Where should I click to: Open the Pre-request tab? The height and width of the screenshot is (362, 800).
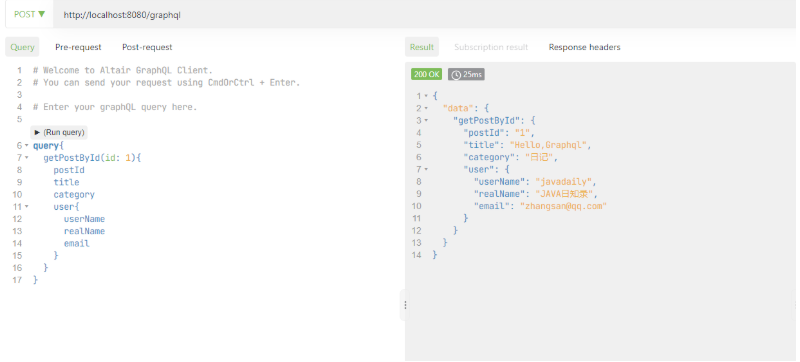[x=78, y=47]
